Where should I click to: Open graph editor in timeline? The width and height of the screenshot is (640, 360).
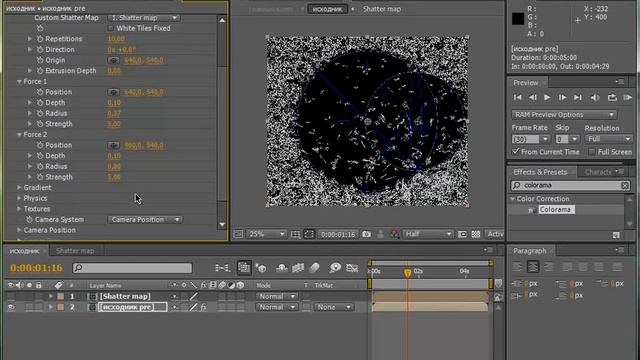click(352, 268)
